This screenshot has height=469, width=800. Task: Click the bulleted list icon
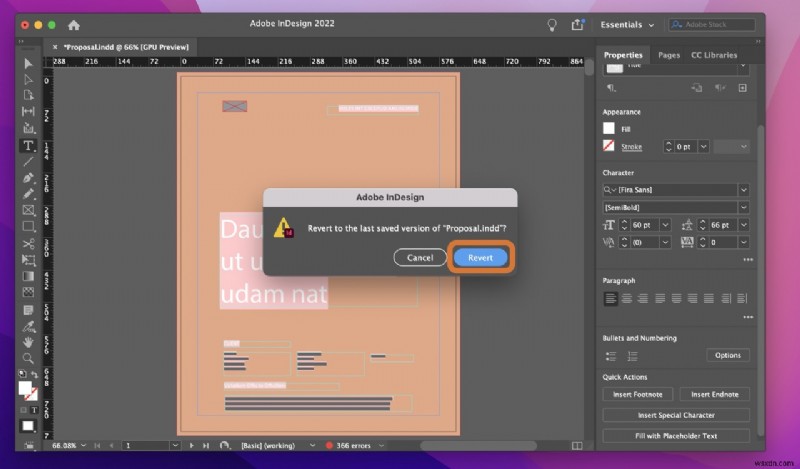click(x=611, y=356)
